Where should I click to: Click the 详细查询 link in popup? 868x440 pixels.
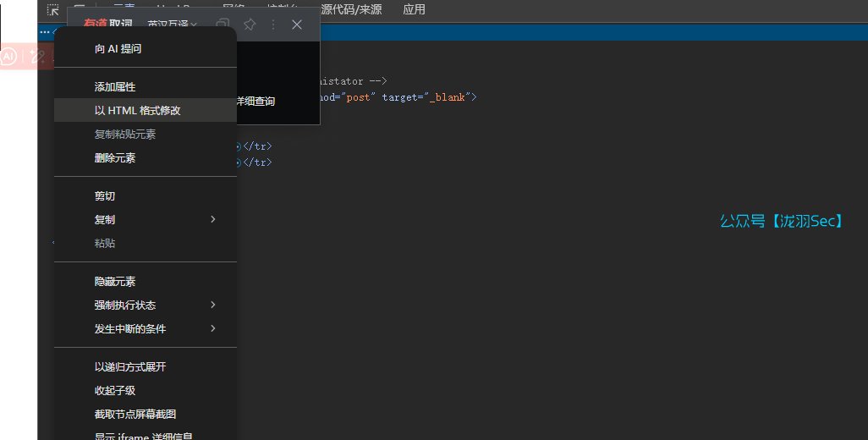coord(255,101)
